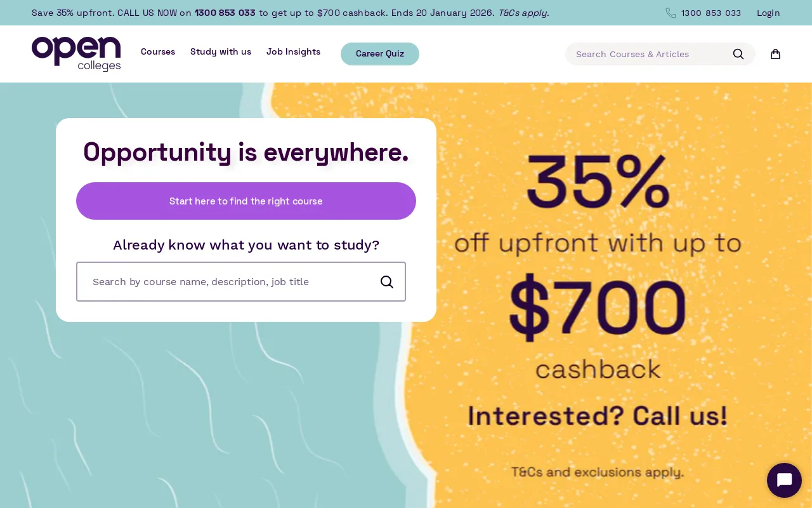Open the chat widget at bottom right
This screenshot has height=508, width=812.
(x=784, y=480)
